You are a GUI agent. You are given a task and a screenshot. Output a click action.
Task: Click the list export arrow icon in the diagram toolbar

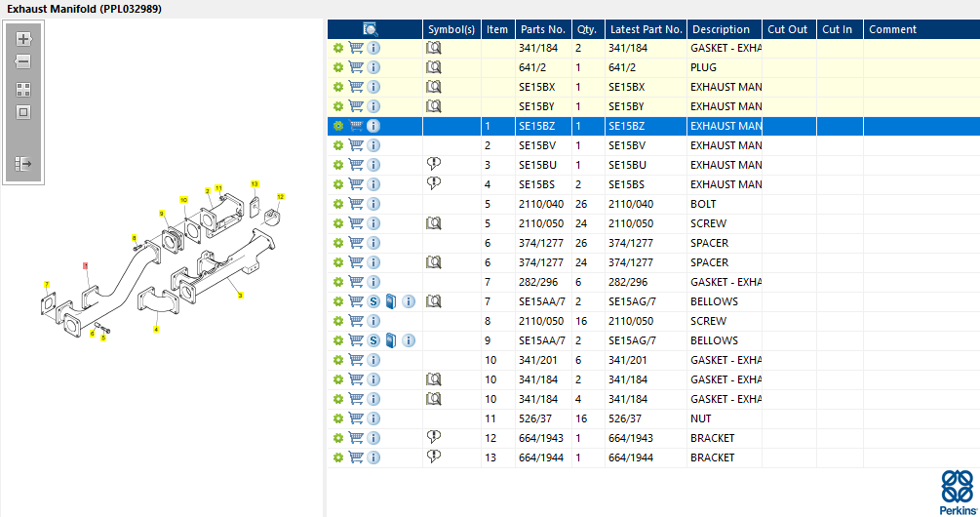point(23,164)
